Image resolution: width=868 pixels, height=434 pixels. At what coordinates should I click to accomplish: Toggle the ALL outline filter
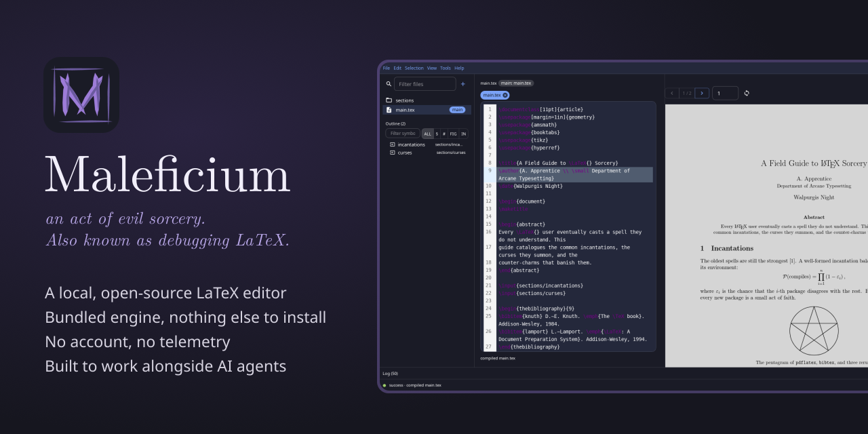pyautogui.click(x=427, y=134)
